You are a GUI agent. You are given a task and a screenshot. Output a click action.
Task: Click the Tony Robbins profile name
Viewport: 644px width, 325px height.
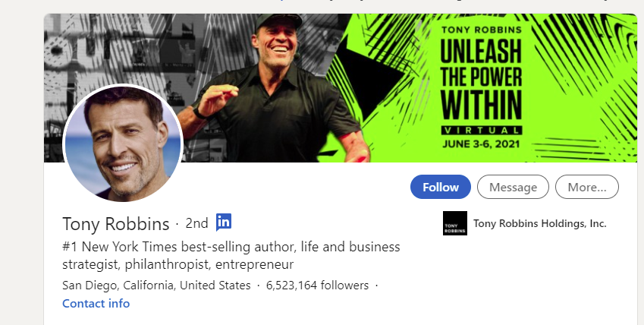tap(115, 223)
